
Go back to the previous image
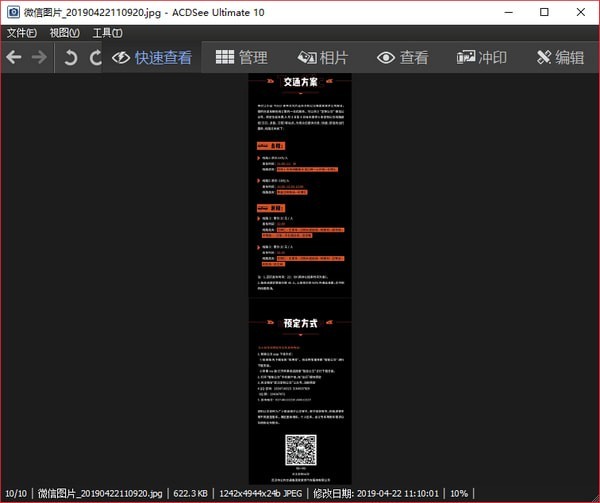click(x=14, y=57)
